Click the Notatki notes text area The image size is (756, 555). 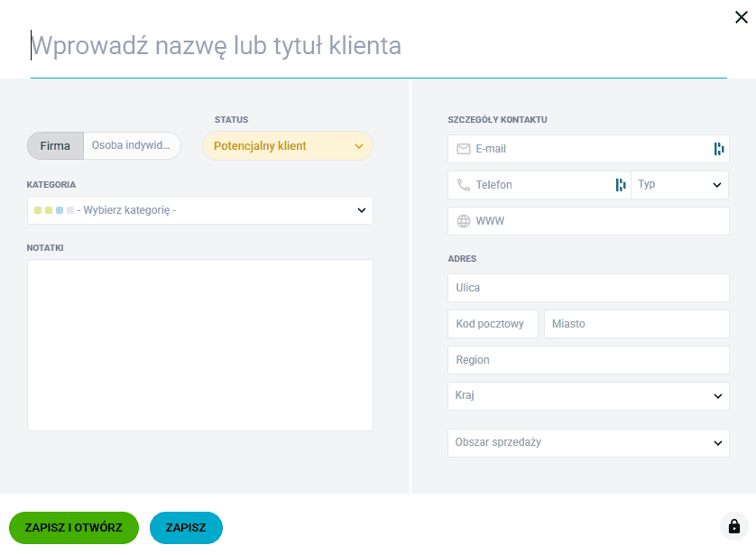point(198,343)
